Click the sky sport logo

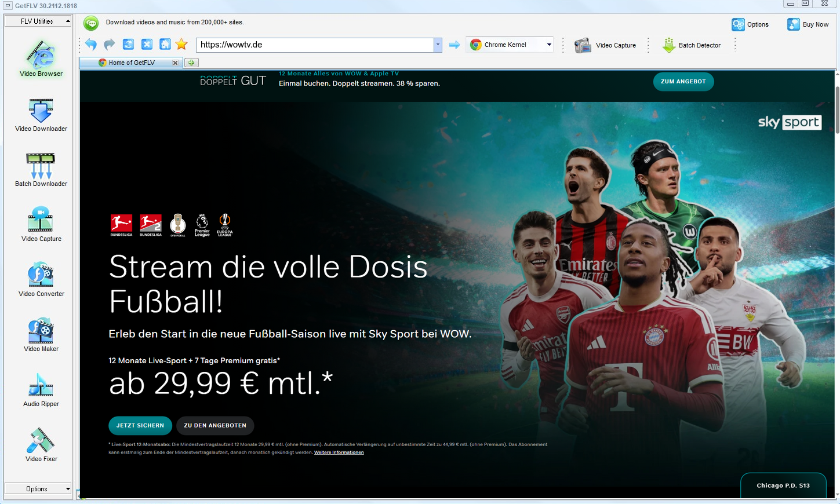[x=790, y=122]
